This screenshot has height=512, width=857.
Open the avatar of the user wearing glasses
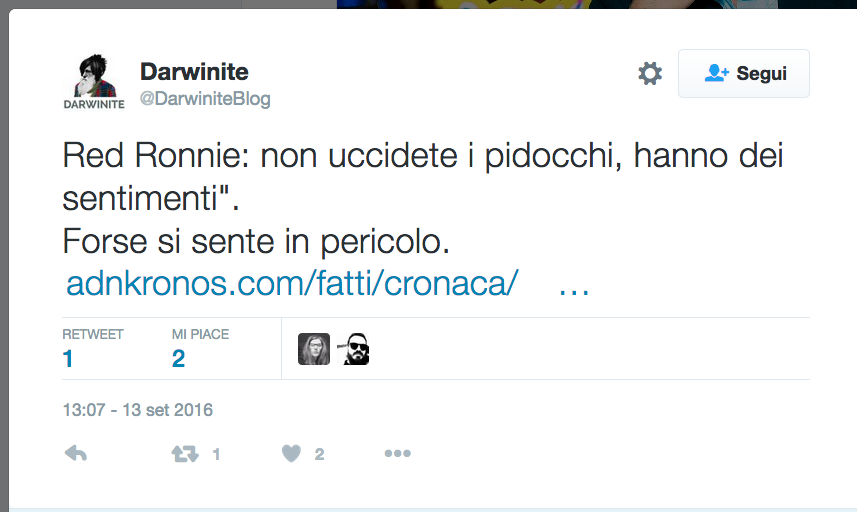[x=314, y=349]
